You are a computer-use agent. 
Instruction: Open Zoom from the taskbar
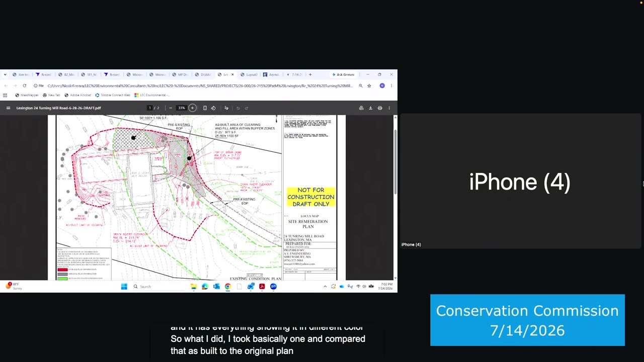(273, 287)
